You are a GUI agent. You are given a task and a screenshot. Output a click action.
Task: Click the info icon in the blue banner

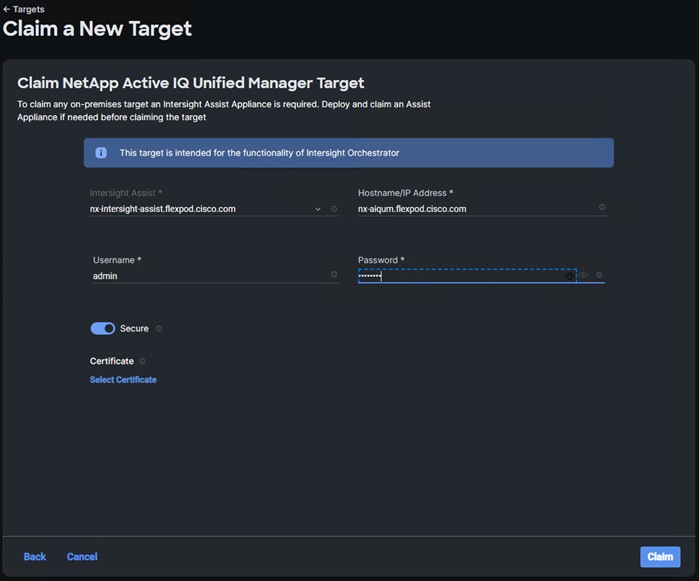point(101,153)
